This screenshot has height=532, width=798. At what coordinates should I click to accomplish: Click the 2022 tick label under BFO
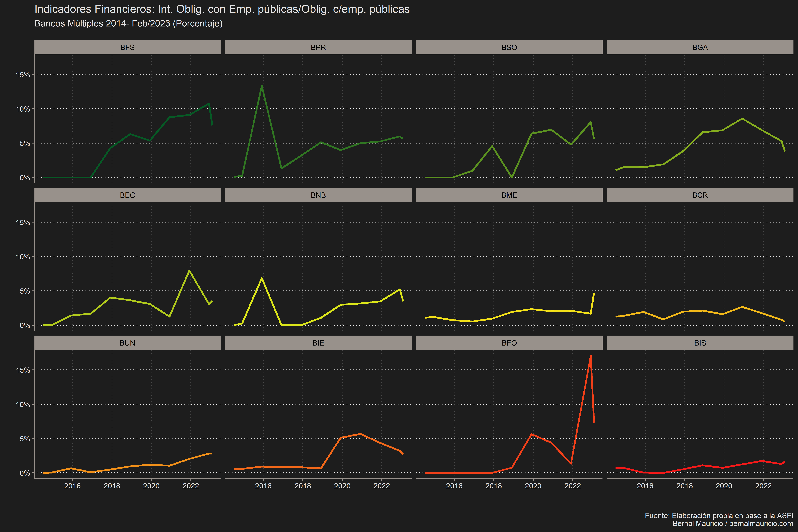pyautogui.click(x=572, y=486)
